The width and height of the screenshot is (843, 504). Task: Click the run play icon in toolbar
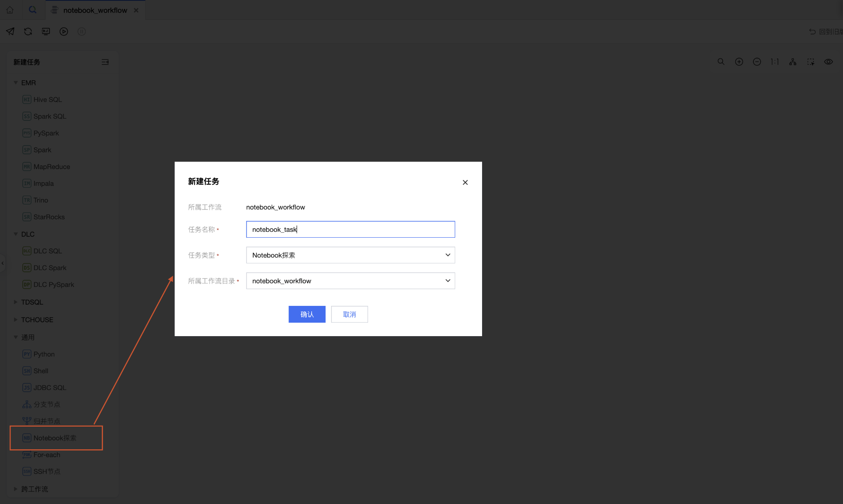tap(64, 32)
